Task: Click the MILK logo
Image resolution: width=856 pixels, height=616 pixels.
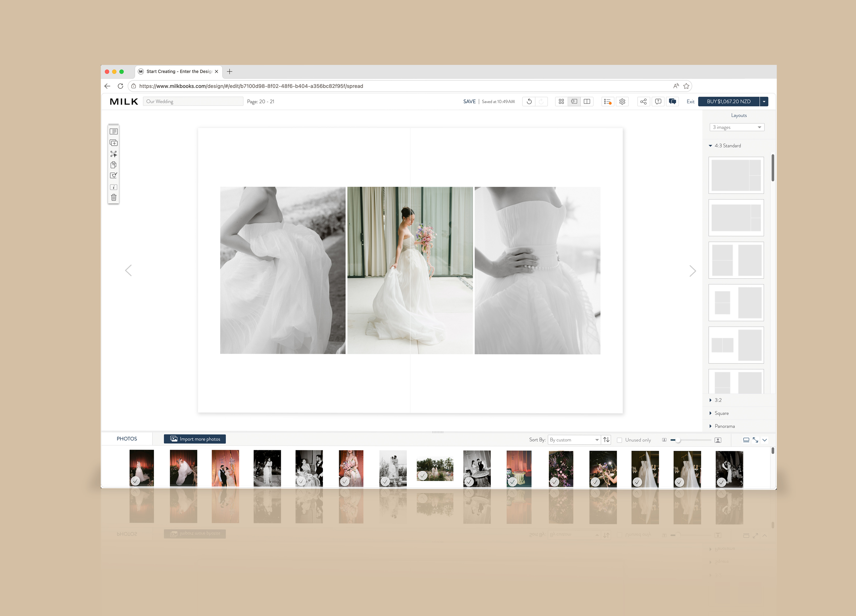Action: 124,102
